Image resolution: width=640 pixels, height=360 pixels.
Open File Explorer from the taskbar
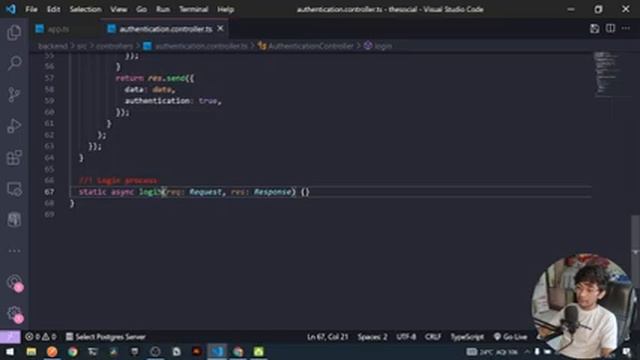[31, 351]
